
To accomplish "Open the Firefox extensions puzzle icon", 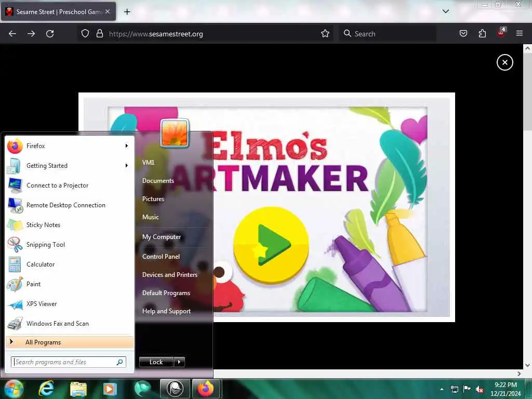I will [x=482, y=34].
